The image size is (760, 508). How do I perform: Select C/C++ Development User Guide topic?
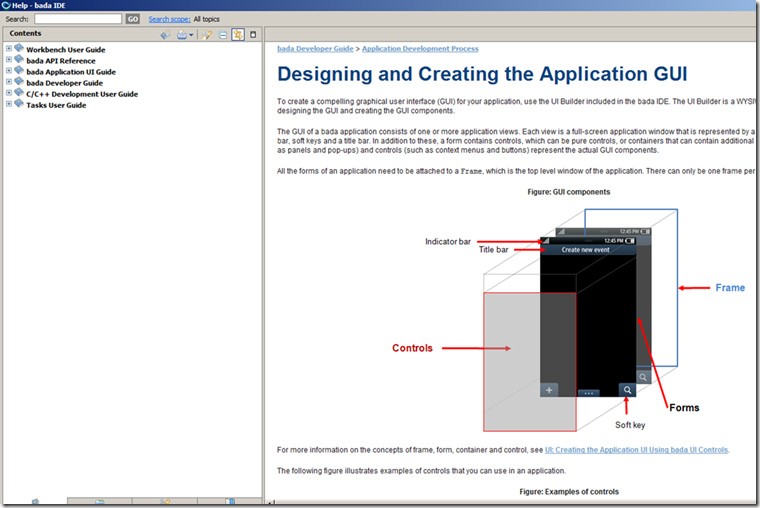point(82,94)
